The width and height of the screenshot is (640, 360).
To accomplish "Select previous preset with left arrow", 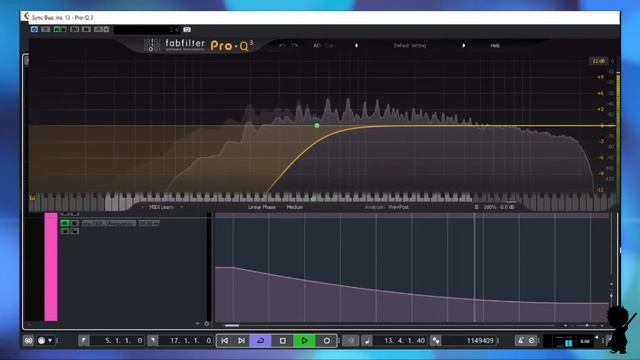I will [356, 46].
